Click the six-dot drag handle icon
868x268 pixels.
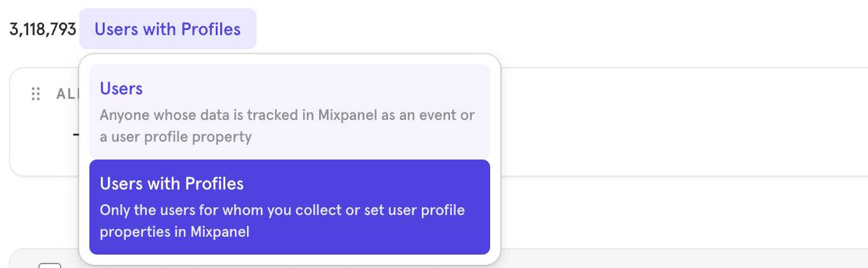(x=36, y=94)
